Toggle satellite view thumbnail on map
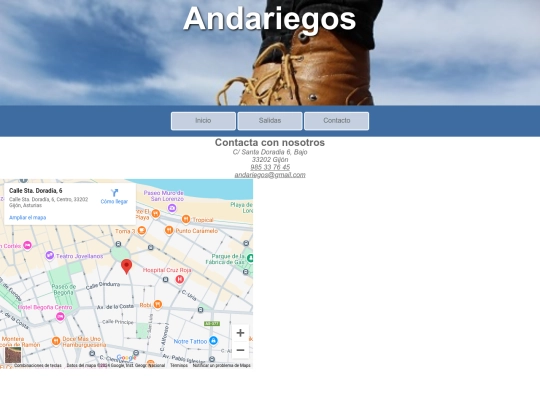The height and width of the screenshot is (405, 540). pyautogui.click(x=13, y=355)
